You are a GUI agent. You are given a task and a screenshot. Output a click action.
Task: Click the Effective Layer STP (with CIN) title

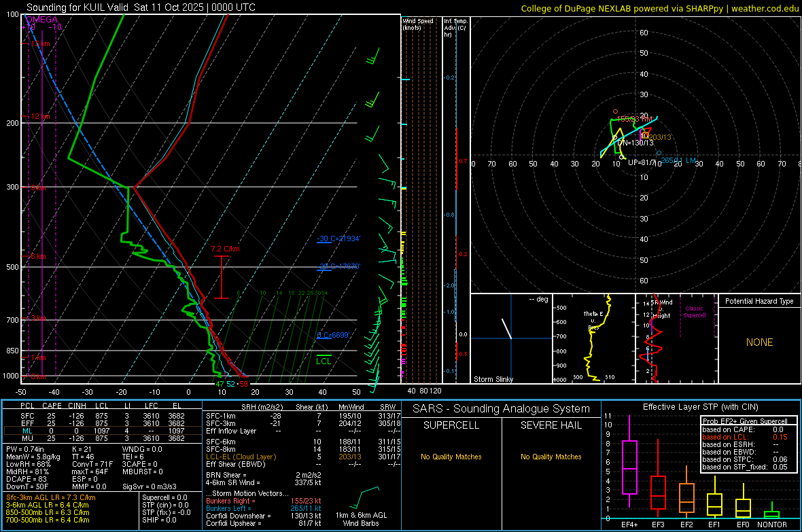[700, 407]
